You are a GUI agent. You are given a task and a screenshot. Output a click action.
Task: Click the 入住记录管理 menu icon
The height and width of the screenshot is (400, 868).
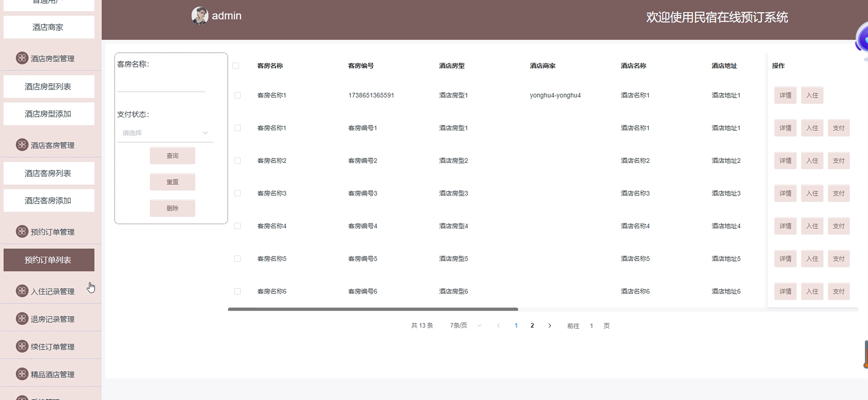[22, 291]
